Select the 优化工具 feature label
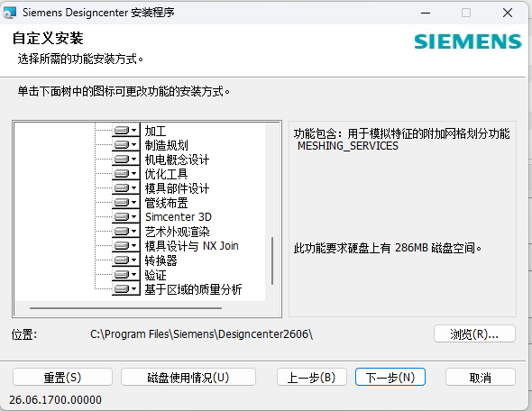Image resolution: width=532 pixels, height=411 pixels. tap(166, 174)
